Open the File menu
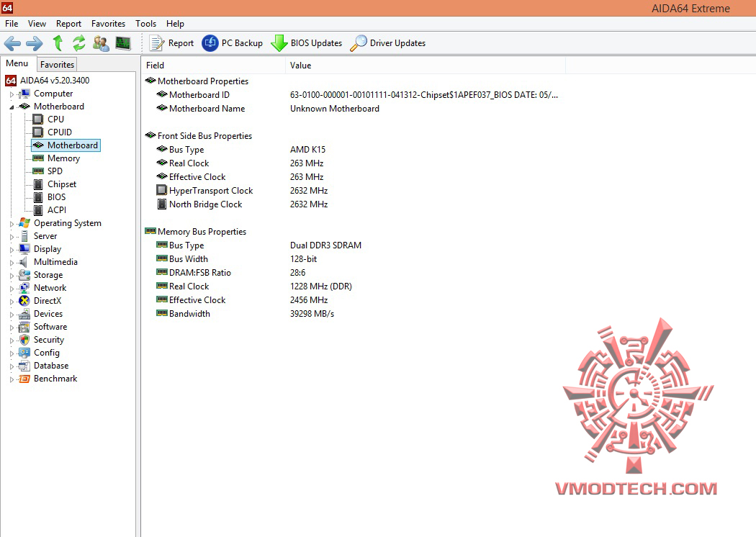The image size is (756, 537). click(x=12, y=24)
